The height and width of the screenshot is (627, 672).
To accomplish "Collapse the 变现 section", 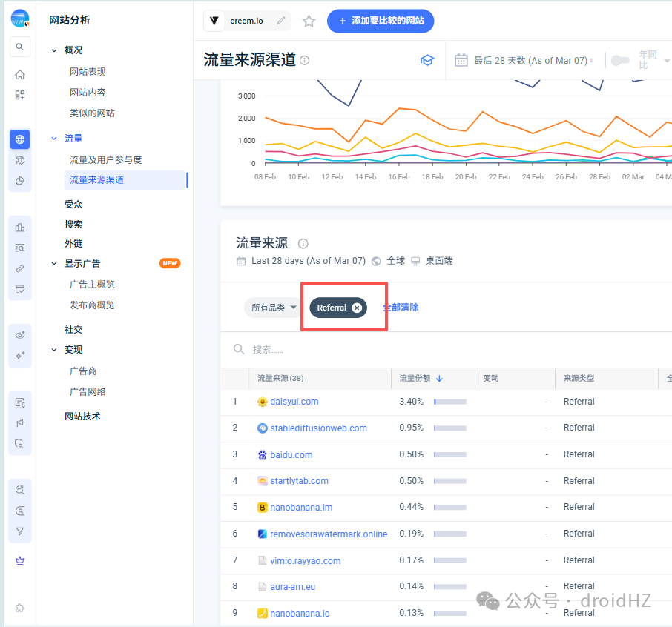I will (x=54, y=350).
